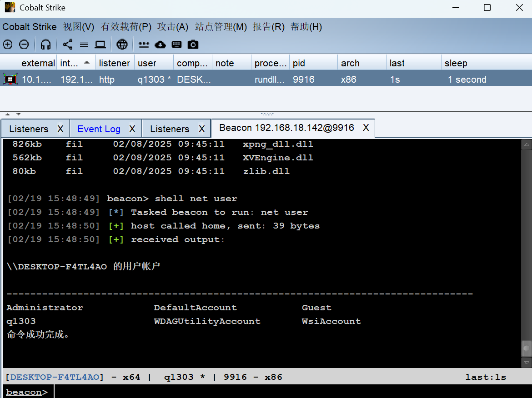
Task: Click the DefaultAccount user entry
Action: coord(196,308)
